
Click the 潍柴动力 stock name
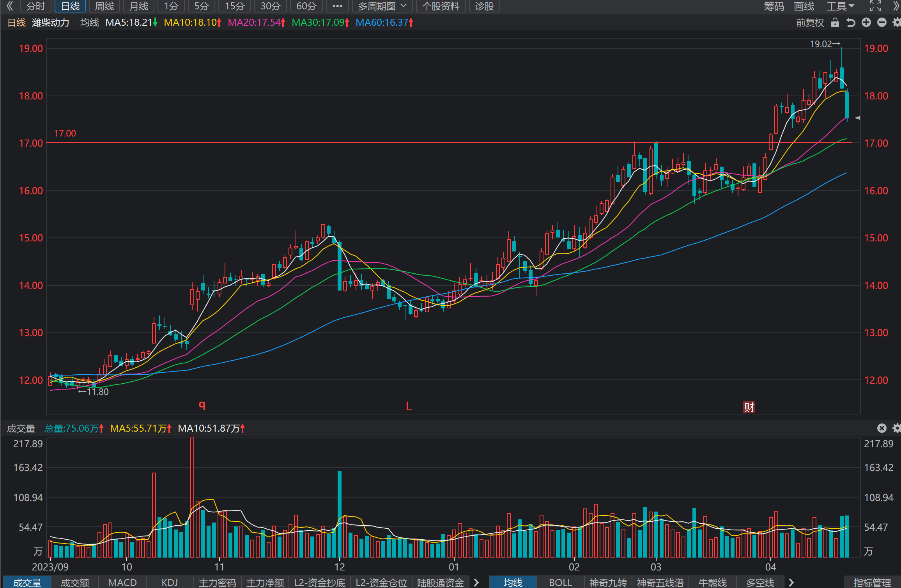[51, 23]
